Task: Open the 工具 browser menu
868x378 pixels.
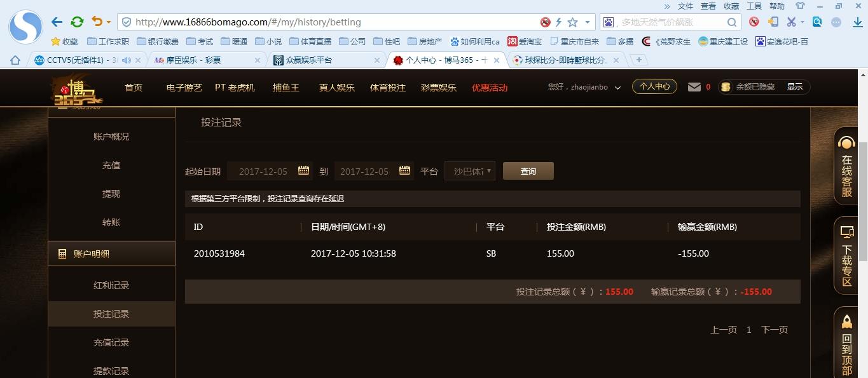Action: tap(754, 6)
